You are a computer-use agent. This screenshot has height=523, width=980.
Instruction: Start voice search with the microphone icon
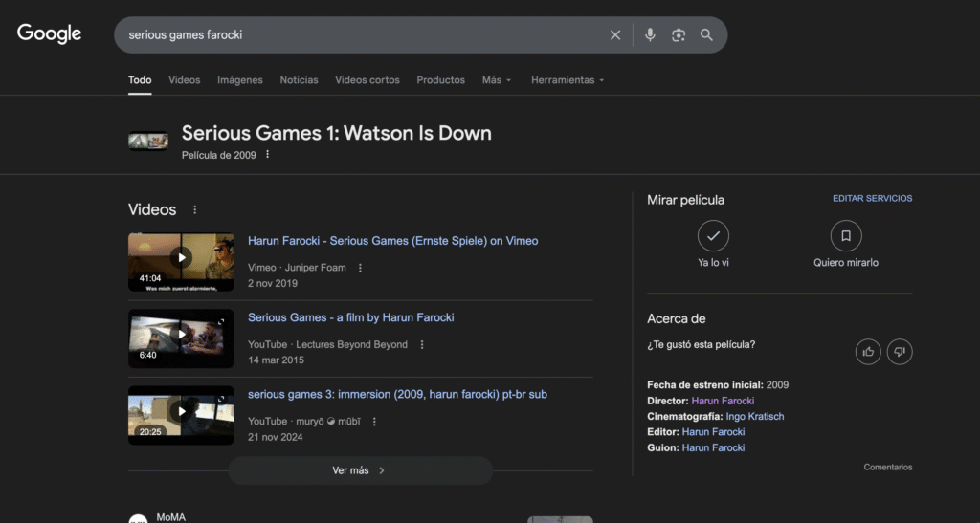650,35
